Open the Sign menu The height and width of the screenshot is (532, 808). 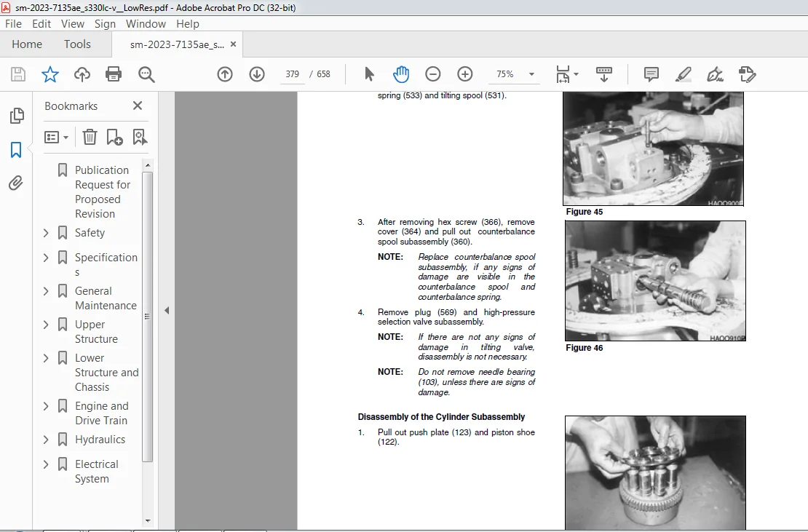[x=105, y=24]
